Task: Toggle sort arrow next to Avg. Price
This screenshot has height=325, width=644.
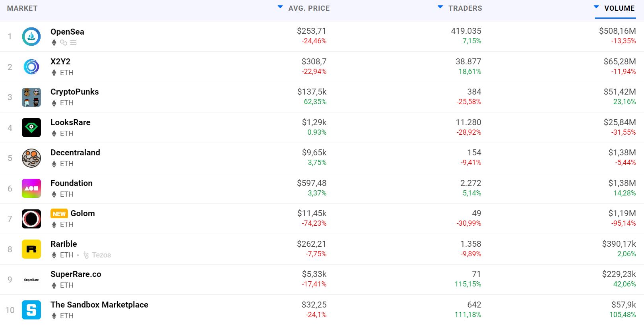Action: pyautogui.click(x=280, y=7)
